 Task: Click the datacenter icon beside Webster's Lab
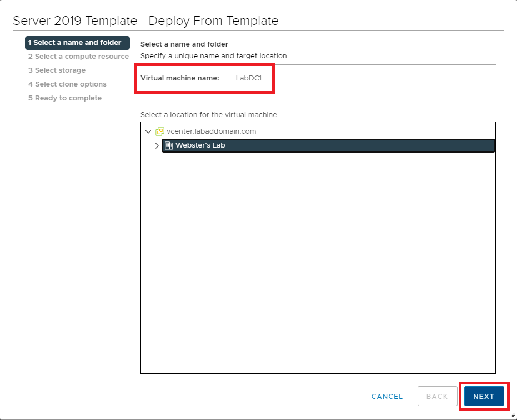coord(169,145)
